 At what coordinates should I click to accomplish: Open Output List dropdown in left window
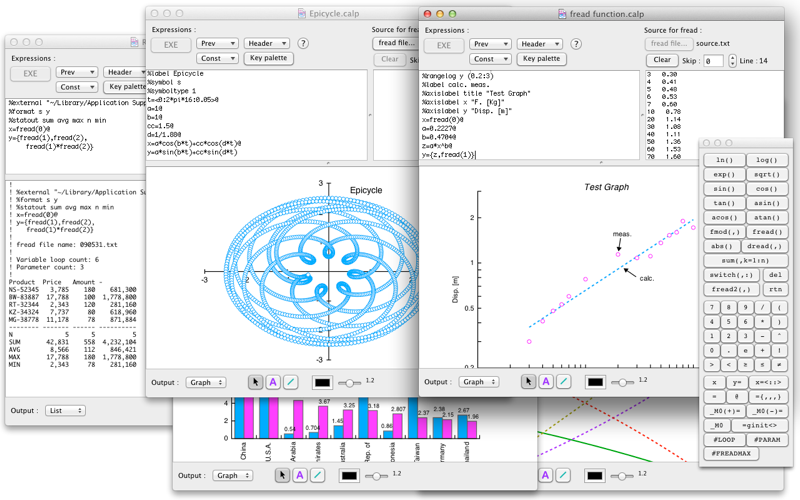65,410
